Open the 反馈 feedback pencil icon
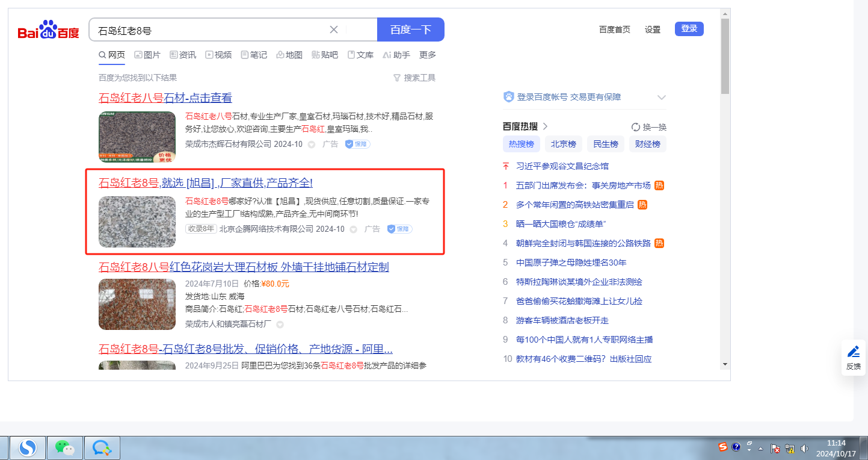 [x=853, y=352]
